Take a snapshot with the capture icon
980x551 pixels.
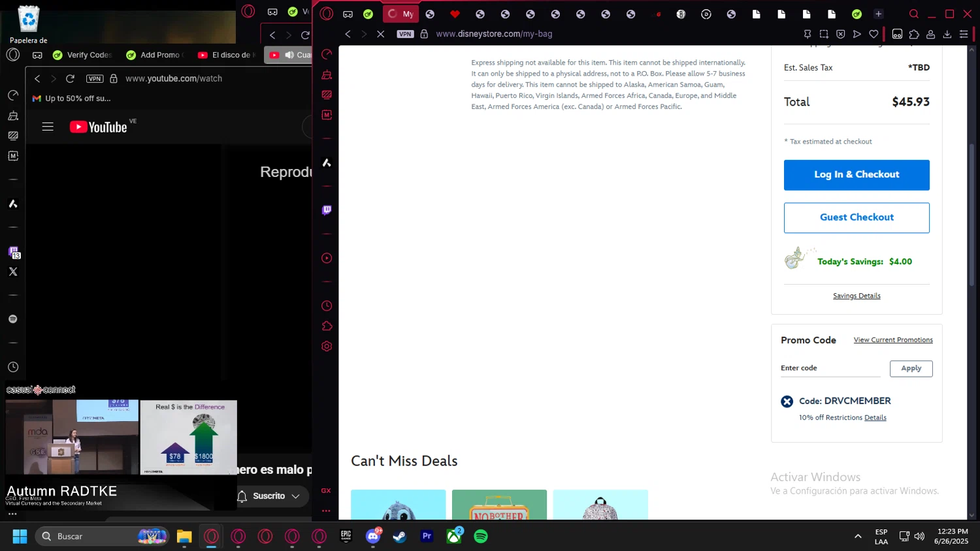824,34
